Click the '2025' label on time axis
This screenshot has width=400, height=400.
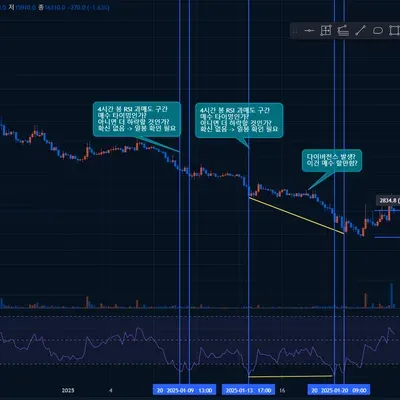point(68,390)
